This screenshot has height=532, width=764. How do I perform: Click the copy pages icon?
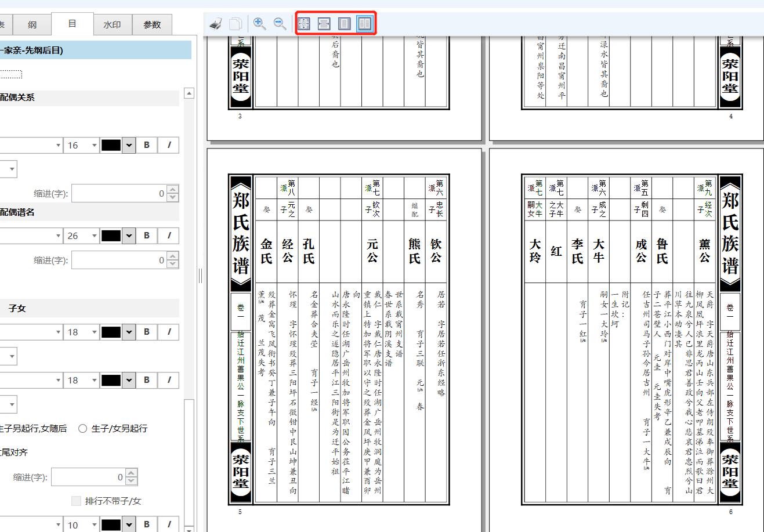pyautogui.click(x=236, y=24)
